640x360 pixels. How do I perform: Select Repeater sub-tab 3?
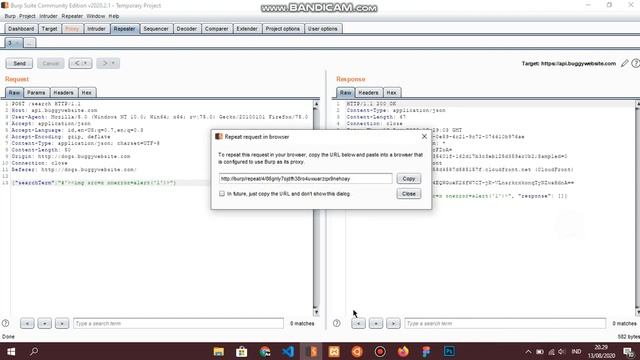coord(13,43)
